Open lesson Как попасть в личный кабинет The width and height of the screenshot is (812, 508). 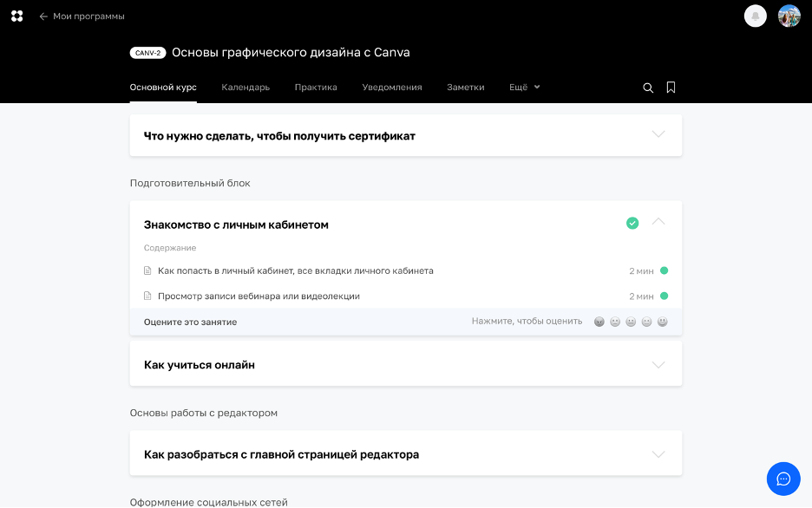click(x=296, y=271)
